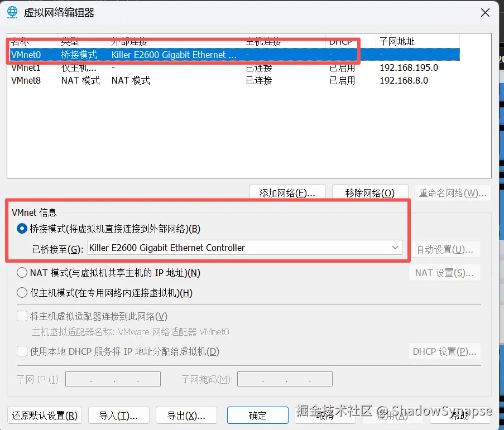Image resolution: width=504 pixels, height=430 pixels.
Task: Click the 192.168.8.0 subnet address cell
Action: point(404,80)
